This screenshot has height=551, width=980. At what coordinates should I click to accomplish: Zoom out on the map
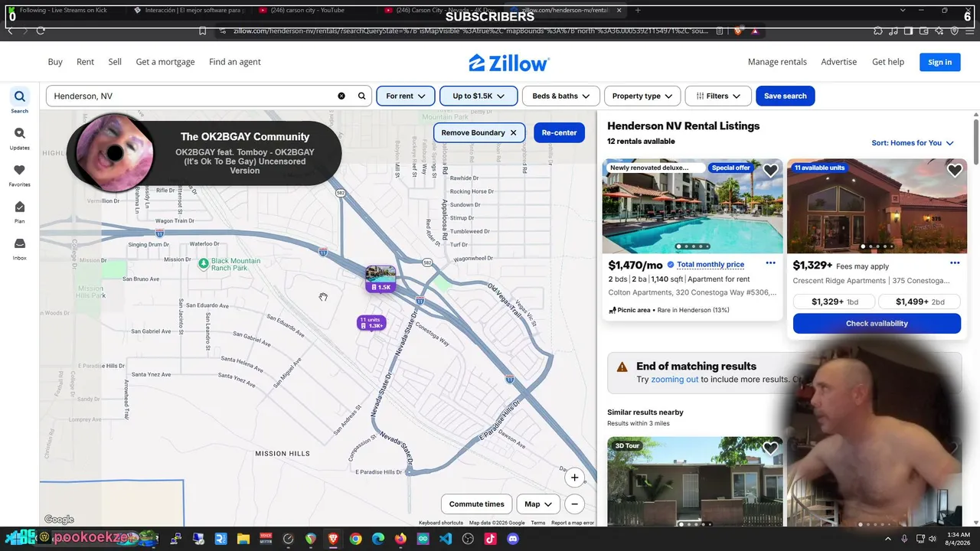573,504
